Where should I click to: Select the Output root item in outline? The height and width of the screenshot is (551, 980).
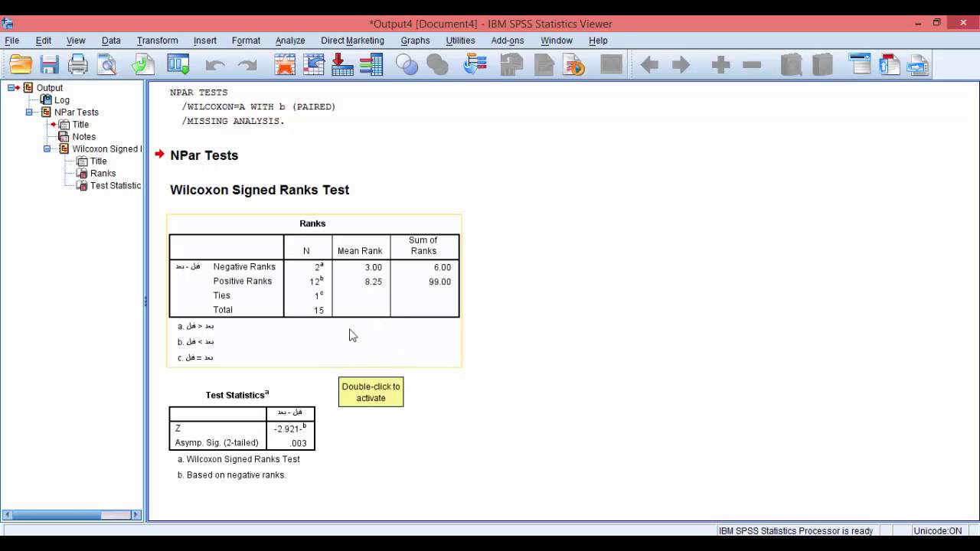(50, 88)
